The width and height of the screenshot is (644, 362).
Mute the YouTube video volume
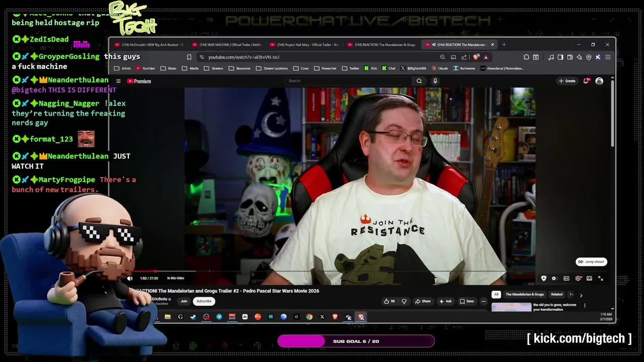coord(130,278)
